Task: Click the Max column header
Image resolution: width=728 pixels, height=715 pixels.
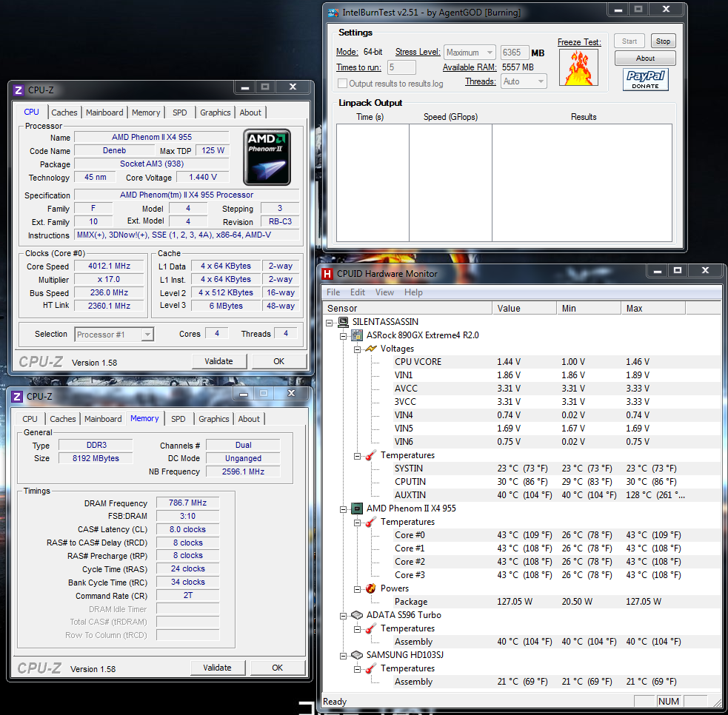Action: pos(653,308)
